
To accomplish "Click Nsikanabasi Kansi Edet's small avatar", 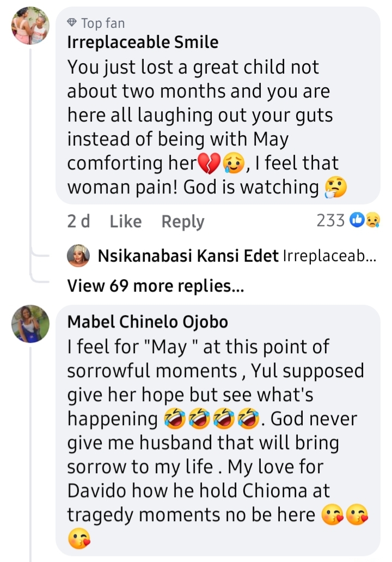I will (78, 256).
